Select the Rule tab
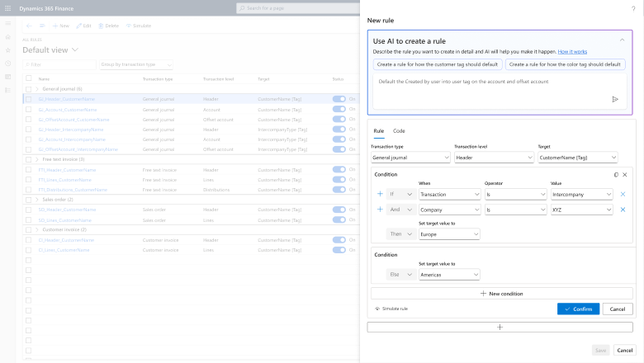Viewport: 644px width, 363px height. [378, 131]
